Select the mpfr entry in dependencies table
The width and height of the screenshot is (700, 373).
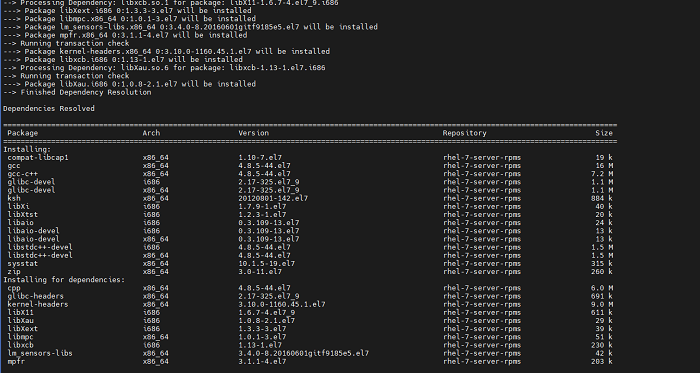click(x=16, y=361)
